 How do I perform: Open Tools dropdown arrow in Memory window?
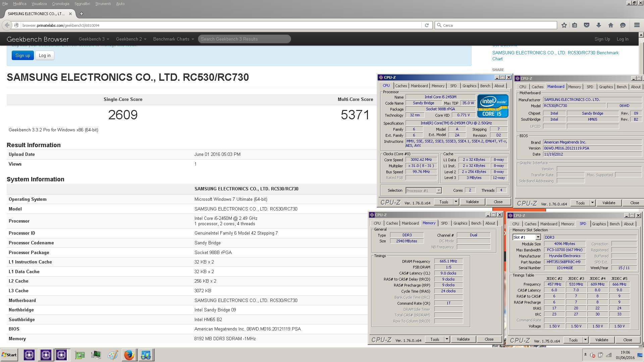point(447,339)
